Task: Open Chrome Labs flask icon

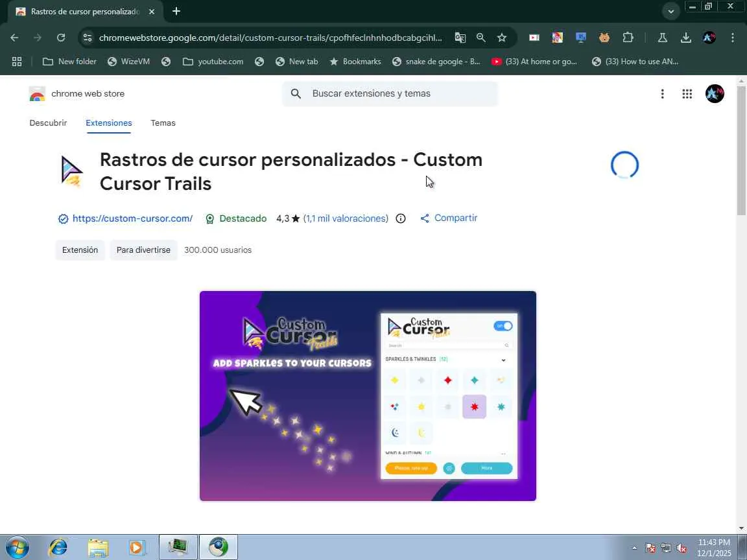Action: (x=662, y=38)
